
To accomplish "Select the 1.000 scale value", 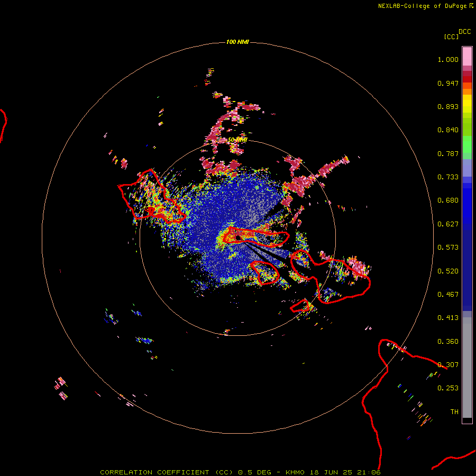I will point(448,59).
